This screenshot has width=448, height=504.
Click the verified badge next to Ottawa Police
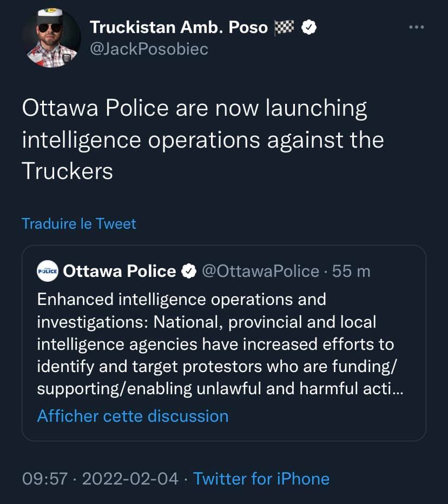(188, 271)
